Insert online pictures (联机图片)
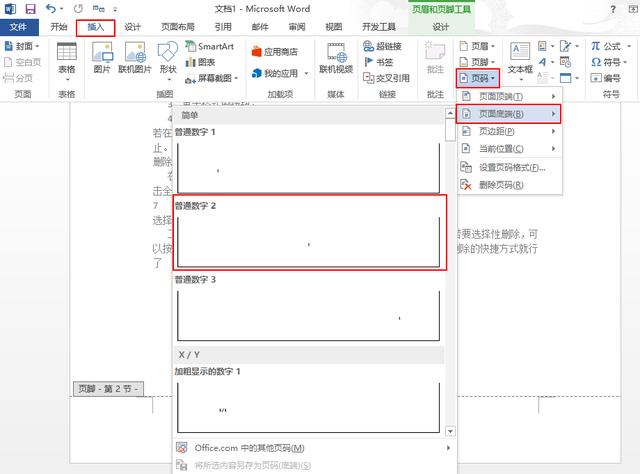This screenshot has height=474, width=640. (x=135, y=58)
